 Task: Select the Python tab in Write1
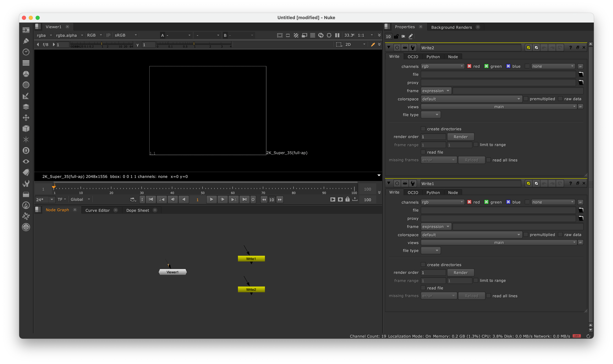(x=433, y=193)
